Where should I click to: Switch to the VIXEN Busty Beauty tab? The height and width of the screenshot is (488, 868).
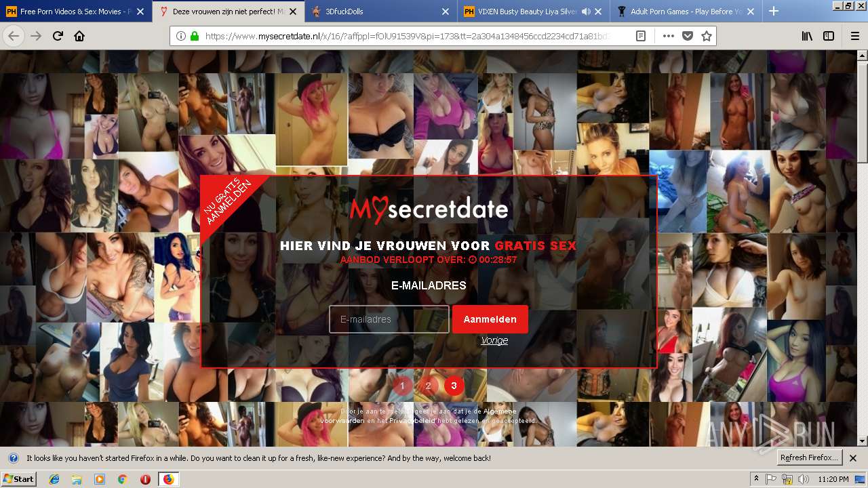pyautogui.click(x=534, y=12)
